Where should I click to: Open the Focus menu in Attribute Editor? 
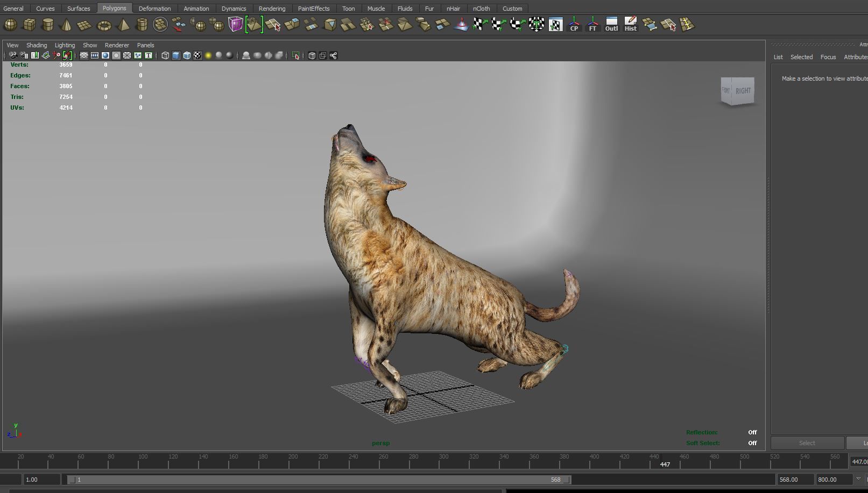point(828,57)
